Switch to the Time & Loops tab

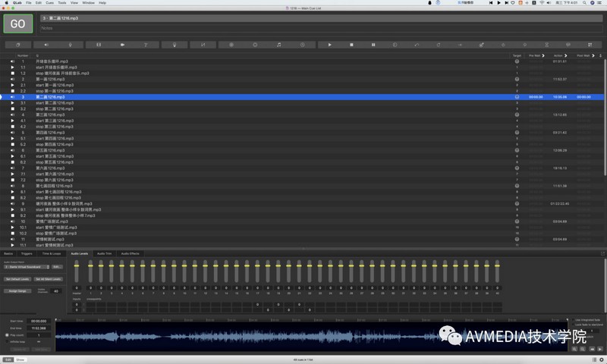click(53, 253)
